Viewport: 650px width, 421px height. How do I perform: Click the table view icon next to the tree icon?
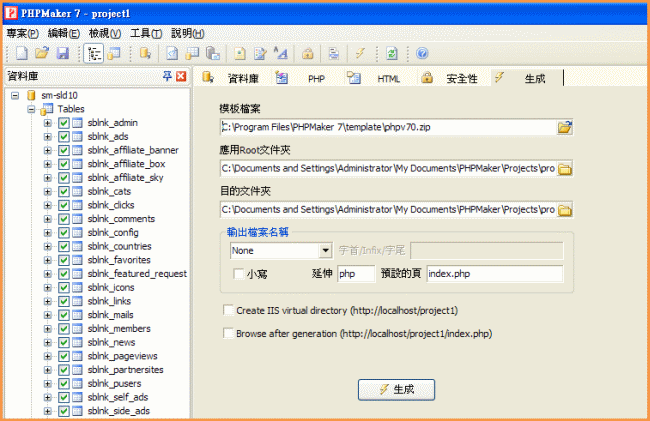(114, 53)
